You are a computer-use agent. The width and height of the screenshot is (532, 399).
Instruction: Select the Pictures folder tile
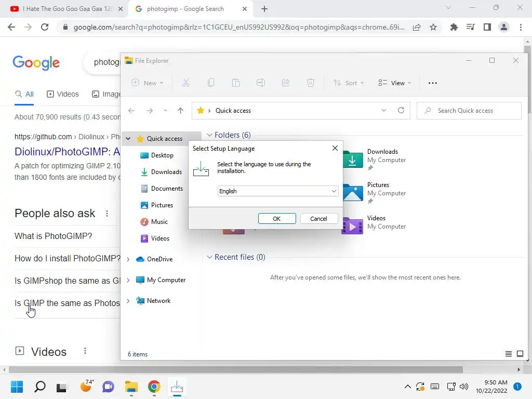pyautogui.click(x=375, y=193)
